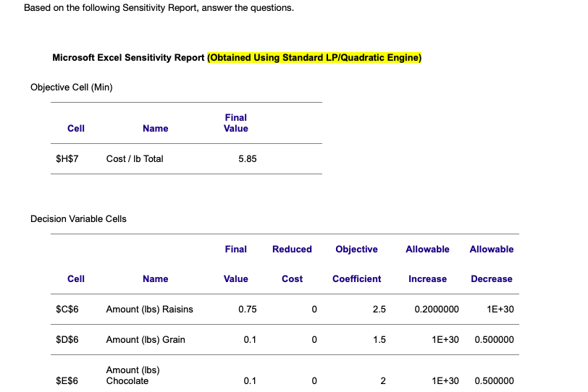The height and width of the screenshot is (392, 588).
Task: Click the 'Amount (lbs) Chocolate' name
Action: tap(133, 375)
